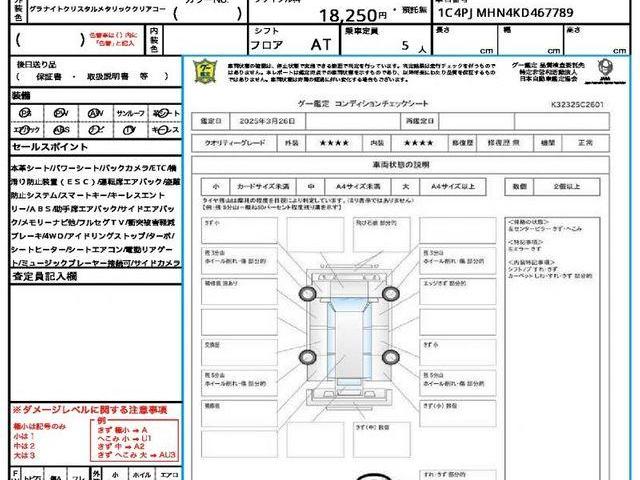
Task: Click the 乗車定員 5 人 value
Action: 413,46
